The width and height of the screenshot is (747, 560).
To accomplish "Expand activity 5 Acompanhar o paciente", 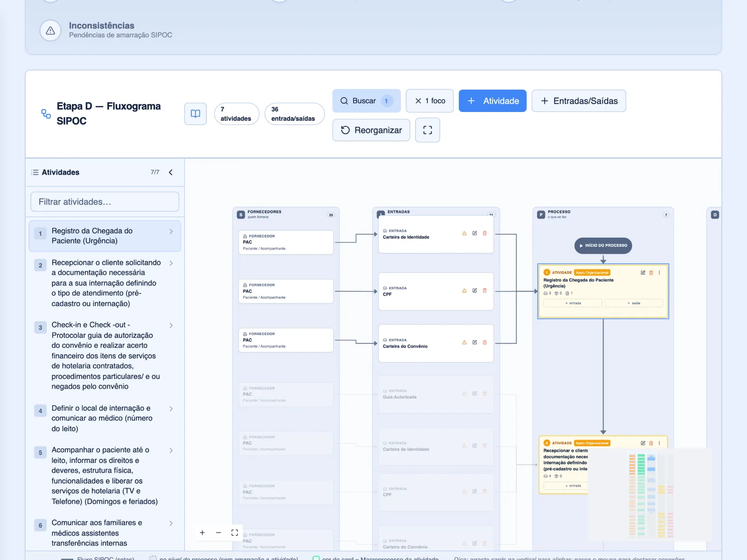I will coord(171,450).
